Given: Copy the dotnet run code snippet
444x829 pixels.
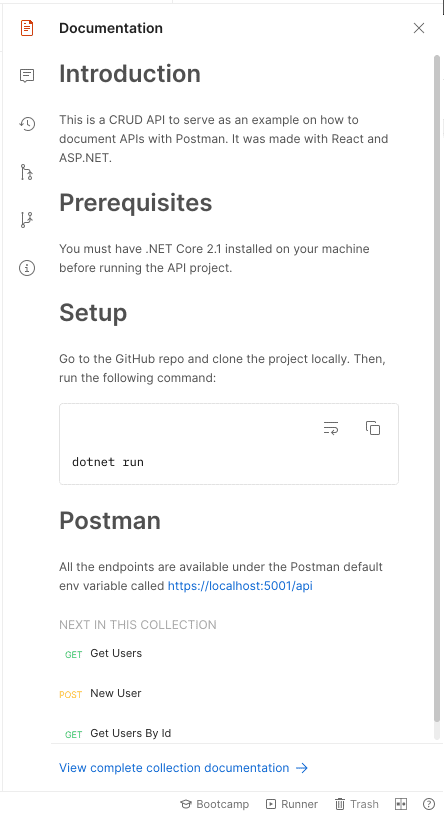Looking at the screenshot, I should (x=373, y=428).
